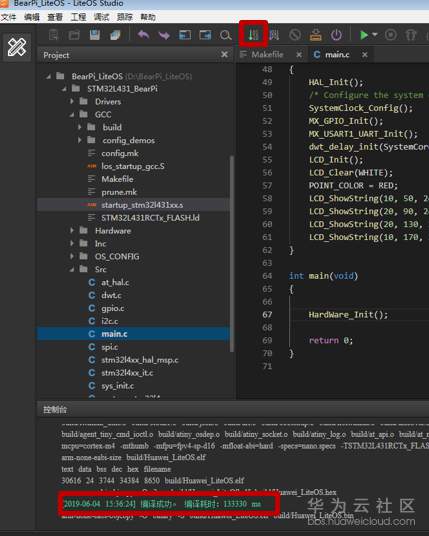The image size is (429, 536).
Task: Open the 文件 menu
Action: coord(8,17)
